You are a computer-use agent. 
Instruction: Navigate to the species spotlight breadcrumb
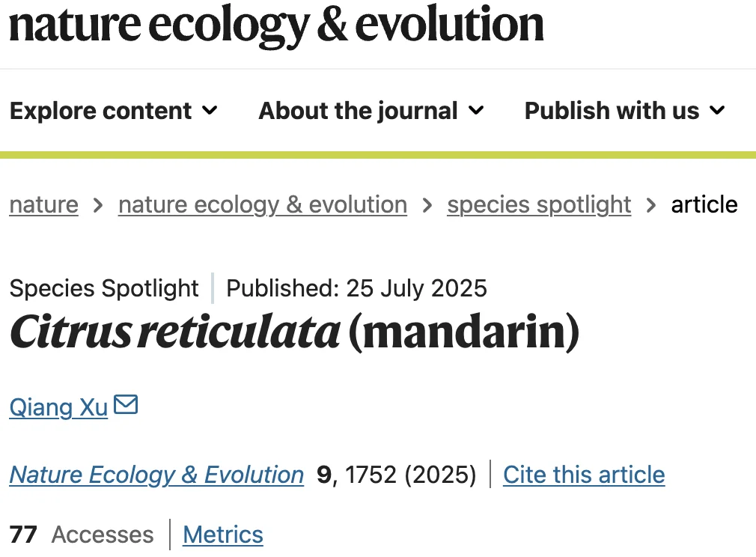point(539,204)
